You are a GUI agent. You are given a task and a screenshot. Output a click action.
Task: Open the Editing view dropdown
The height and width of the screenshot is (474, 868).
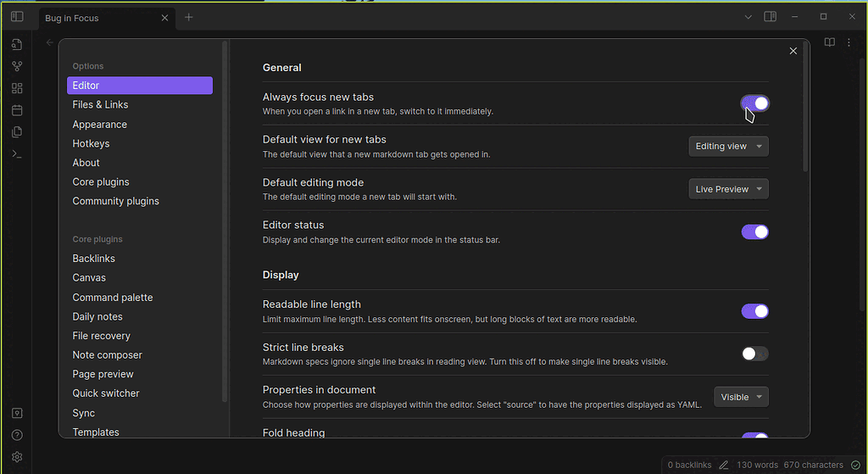coord(728,146)
